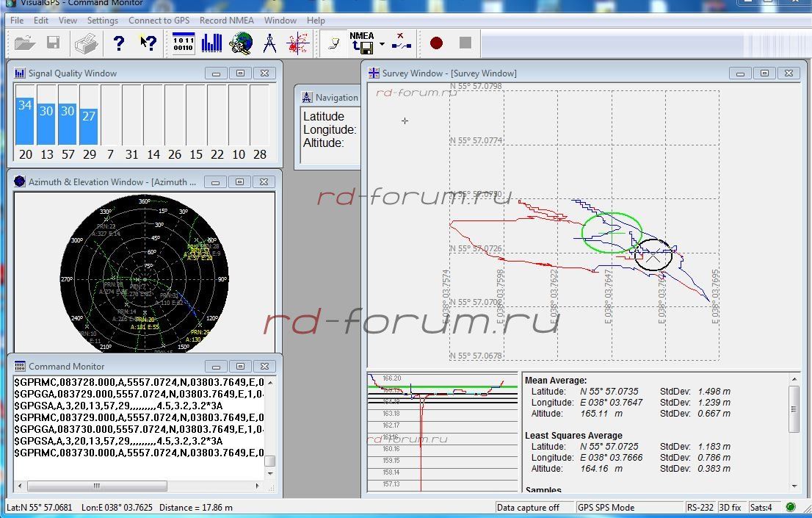
Task: Click the 'Least Squares Average' heading
Action: 574,436
